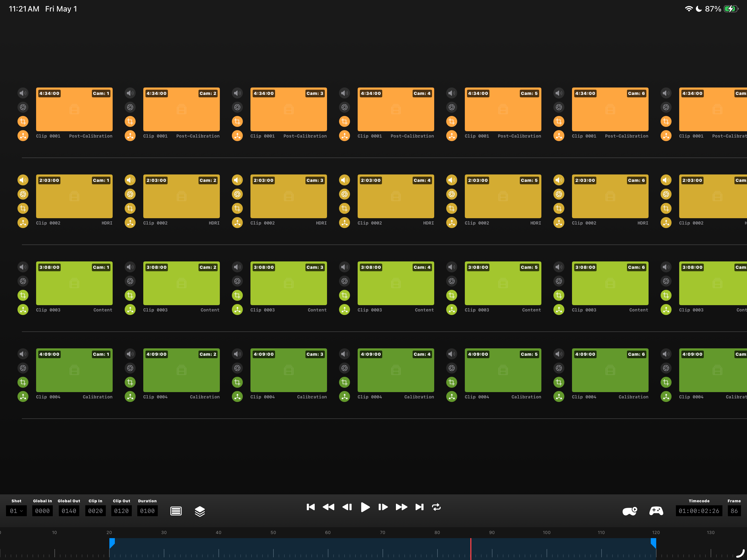Toggle the audio speaker for Clip 0001 Cam 1
Viewport: 747px width, 560px height.
tap(23, 93)
